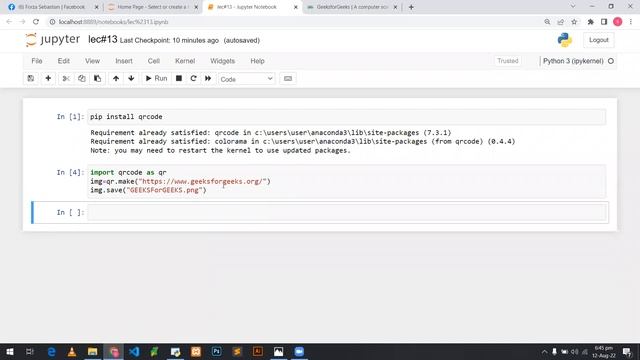Image resolution: width=640 pixels, height=360 pixels.
Task: Open the browser extensions puzzle icon
Action: (590, 22)
